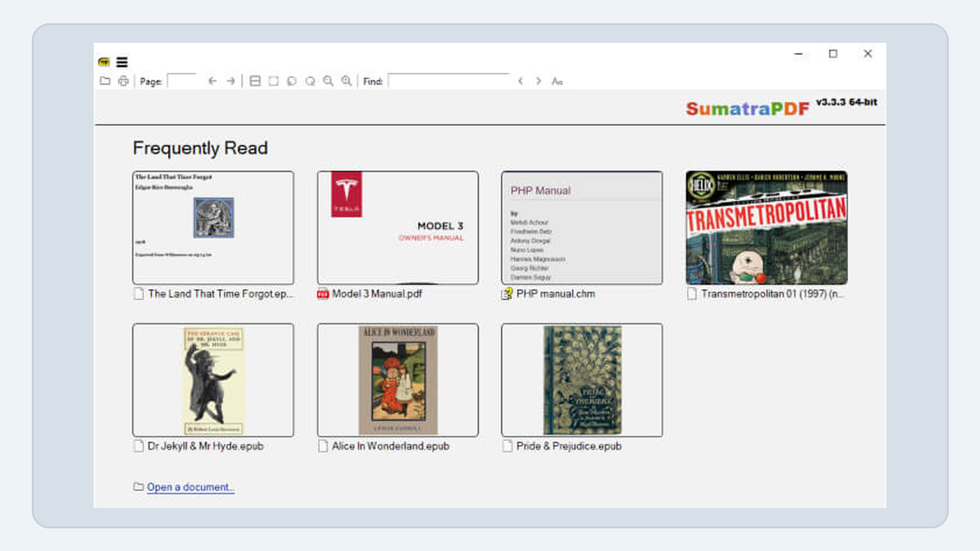Find previous match arrow
Image resolution: width=980 pixels, height=551 pixels.
tap(521, 81)
